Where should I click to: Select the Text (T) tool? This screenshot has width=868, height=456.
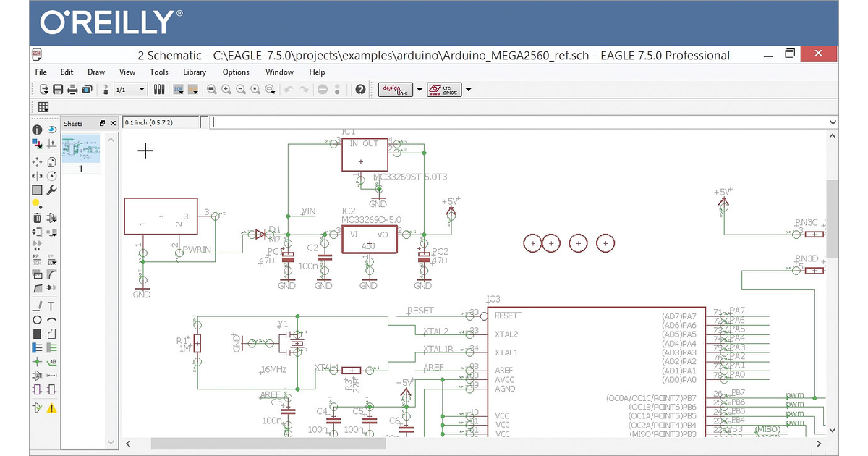tap(51, 306)
